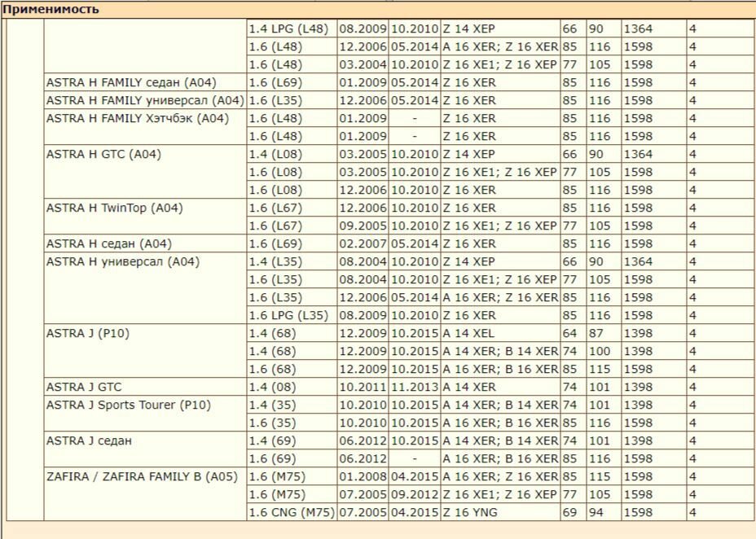Click the start date '09.2005'
Viewport: 756px width, 539px height.
pyautogui.click(x=363, y=226)
